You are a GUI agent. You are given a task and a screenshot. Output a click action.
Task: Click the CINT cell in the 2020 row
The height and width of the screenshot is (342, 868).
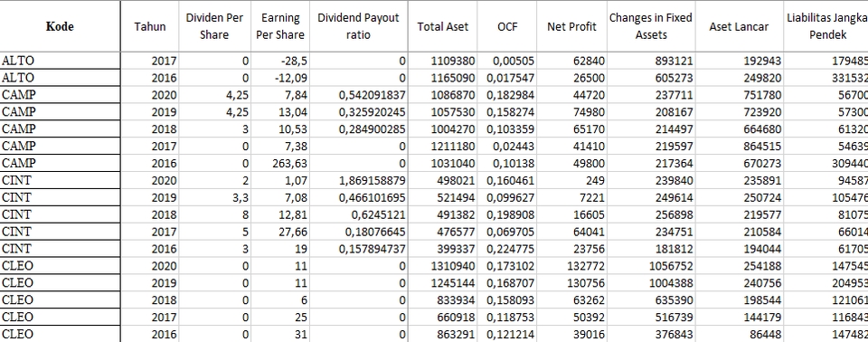point(60,180)
